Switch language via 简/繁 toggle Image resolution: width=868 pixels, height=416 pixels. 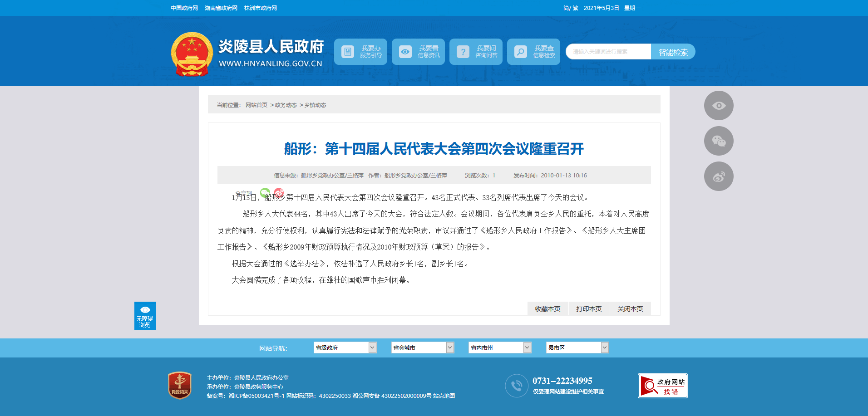point(571,8)
